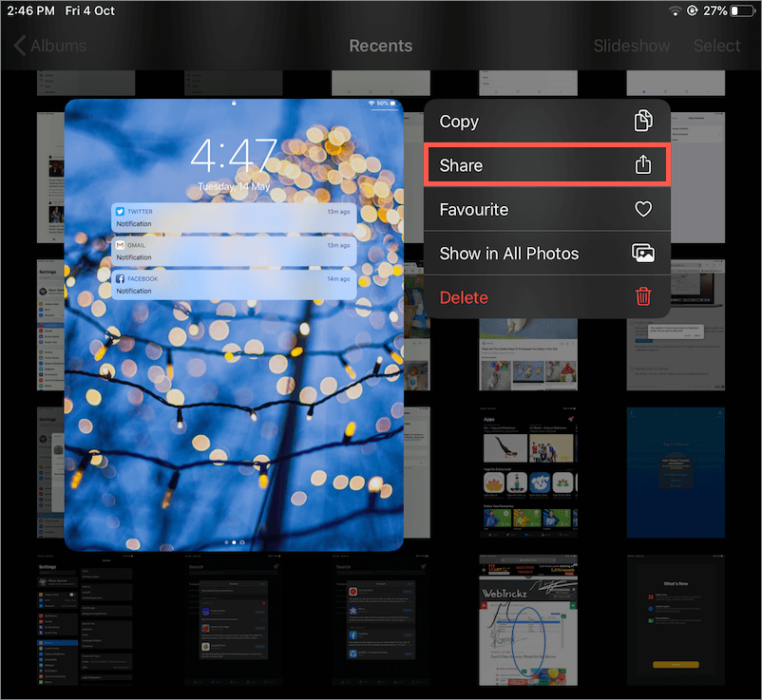Choose Share from the context menu
This screenshot has height=700, width=762.
pos(547,165)
